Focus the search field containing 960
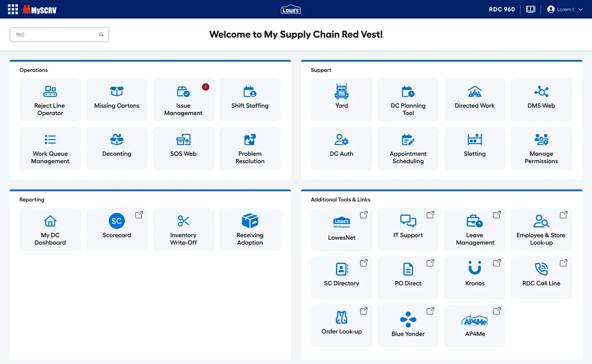 click(59, 35)
